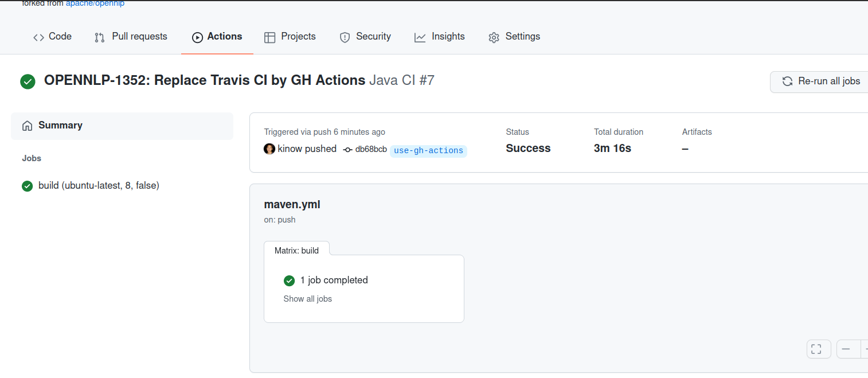Viewport: 868px width, 378px height.
Task: Click the Actions play circle icon
Action: click(x=197, y=37)
